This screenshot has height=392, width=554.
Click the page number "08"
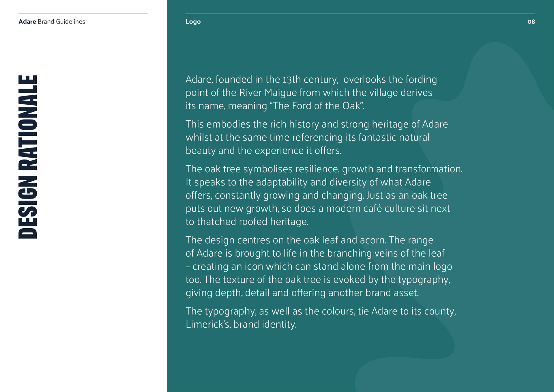pyautogui.click(x=531, y=22)
